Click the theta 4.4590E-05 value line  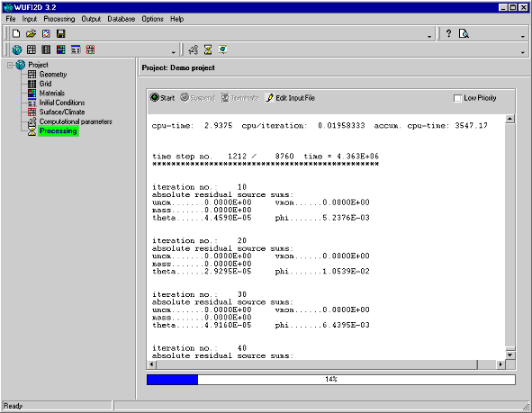click(202, 218)
